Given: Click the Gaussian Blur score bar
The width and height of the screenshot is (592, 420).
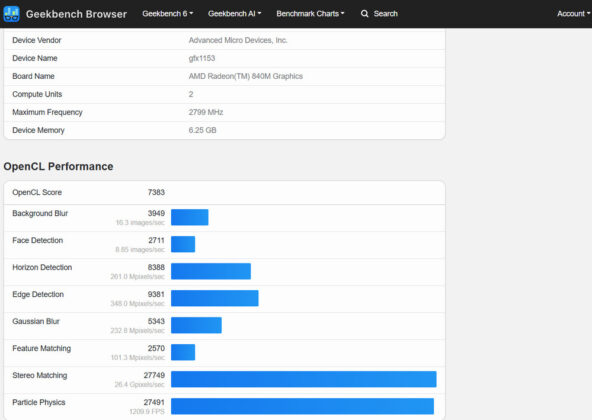Looking at the screenshot, I should (x=196, y=325).
